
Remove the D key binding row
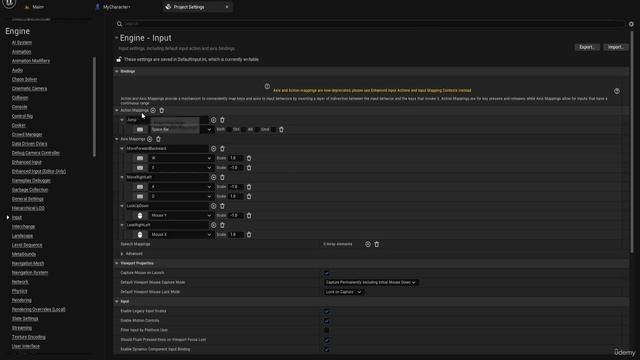tap(249, 196)
